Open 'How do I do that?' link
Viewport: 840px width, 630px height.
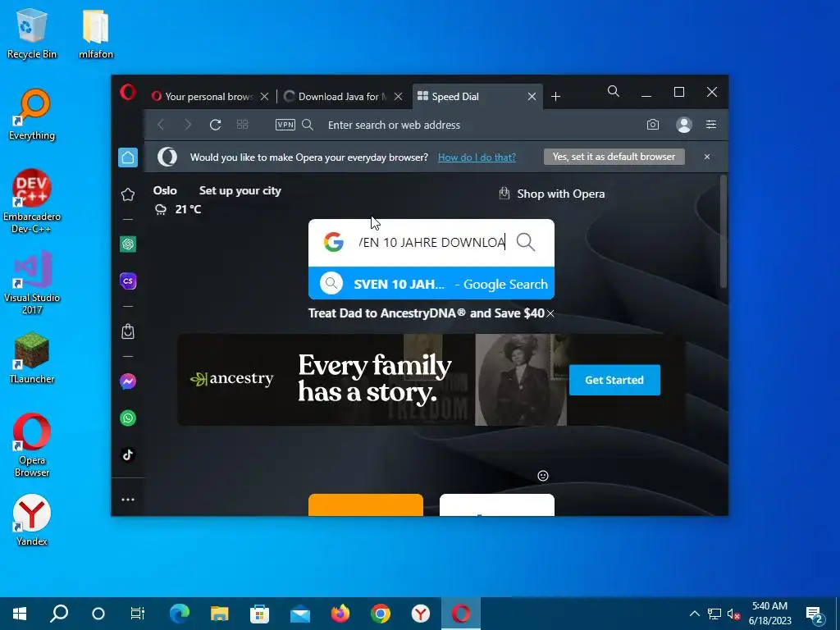pyautogui.click(x=477, y=157)
